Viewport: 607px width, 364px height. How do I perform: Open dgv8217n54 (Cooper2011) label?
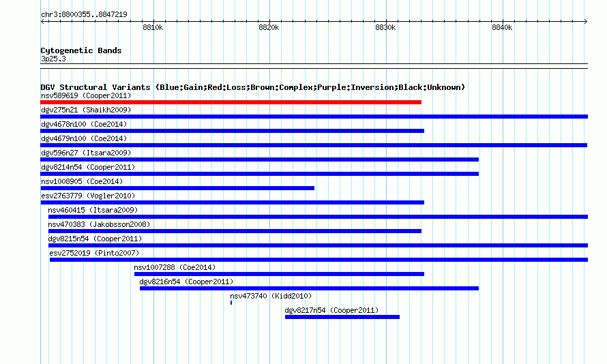331,310
